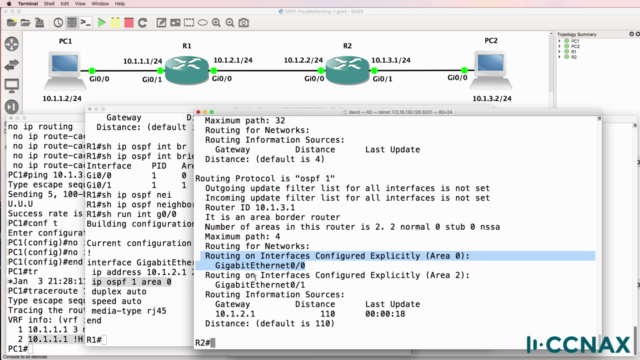The width and height of the screenshot is (640, 360).
Task: Click the Save project toolbar icon
Action: [39, 22]
